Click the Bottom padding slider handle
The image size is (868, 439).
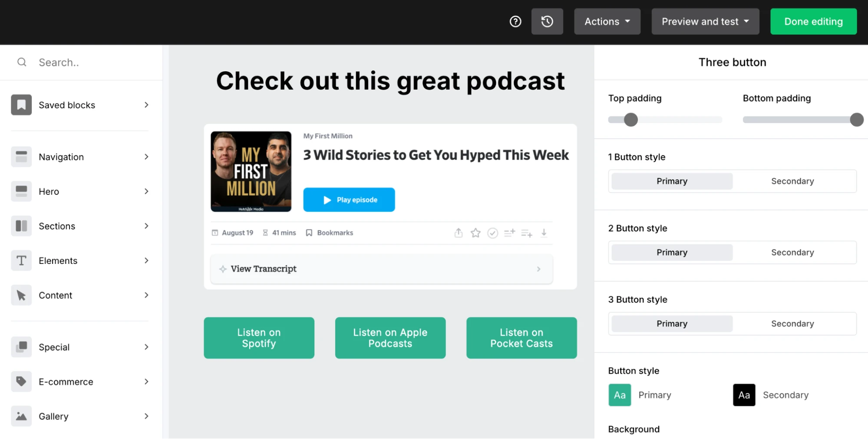[x=856, y=120]
